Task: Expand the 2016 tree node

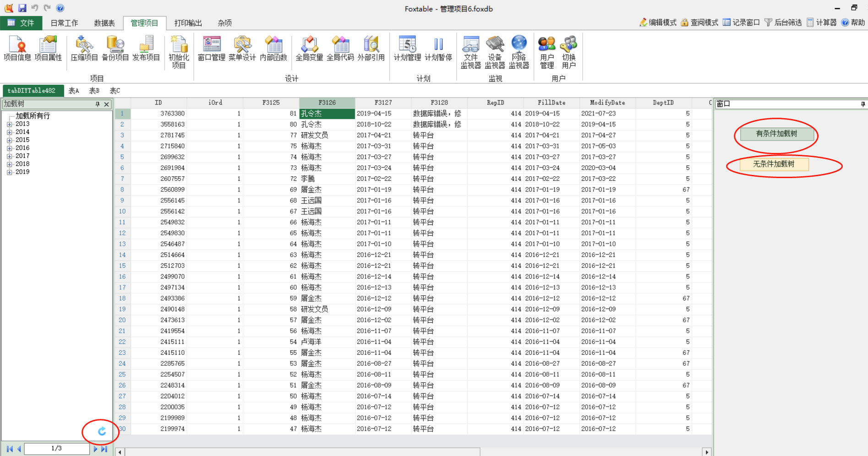Action: point(10,148)
